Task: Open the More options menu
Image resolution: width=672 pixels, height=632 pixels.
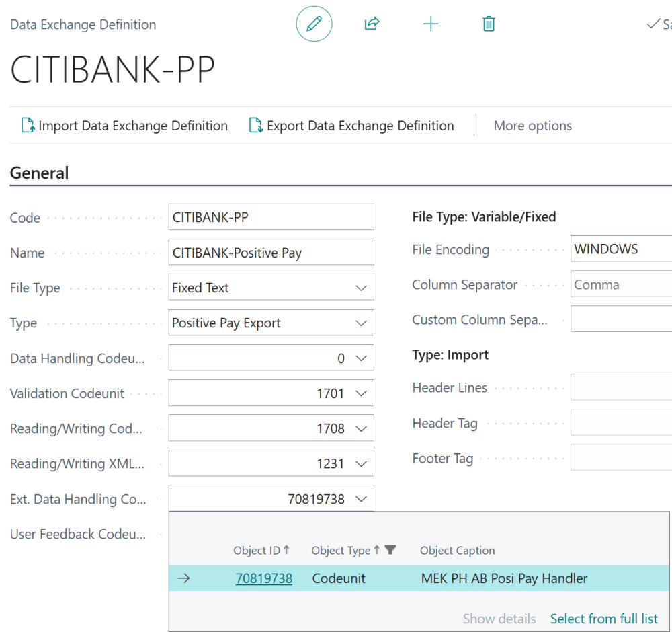Action: click(x=532, y=125)
